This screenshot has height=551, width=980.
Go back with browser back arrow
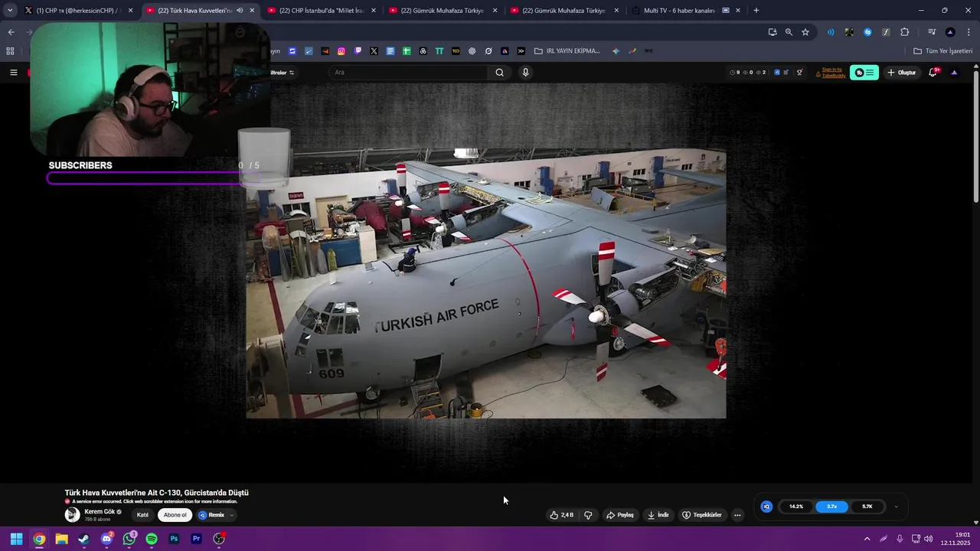[x=11, y=32]
